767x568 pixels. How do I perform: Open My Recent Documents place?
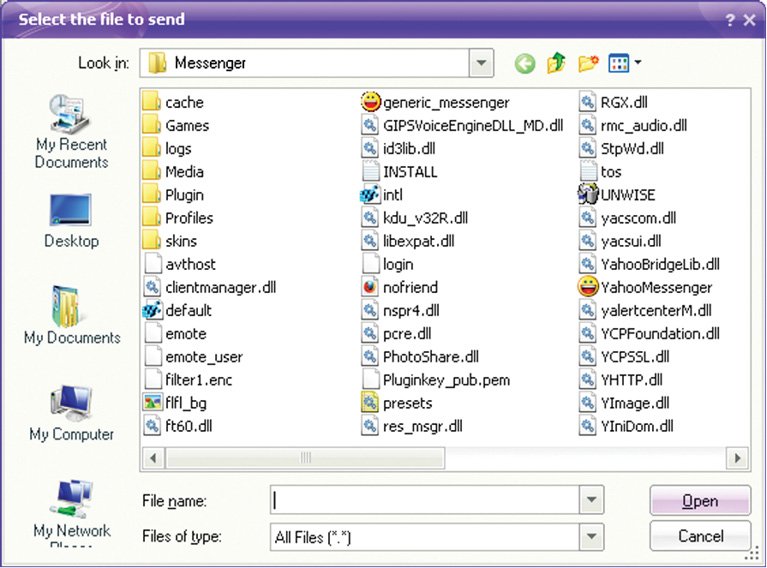pyautogui.click(x=71, y=132)
